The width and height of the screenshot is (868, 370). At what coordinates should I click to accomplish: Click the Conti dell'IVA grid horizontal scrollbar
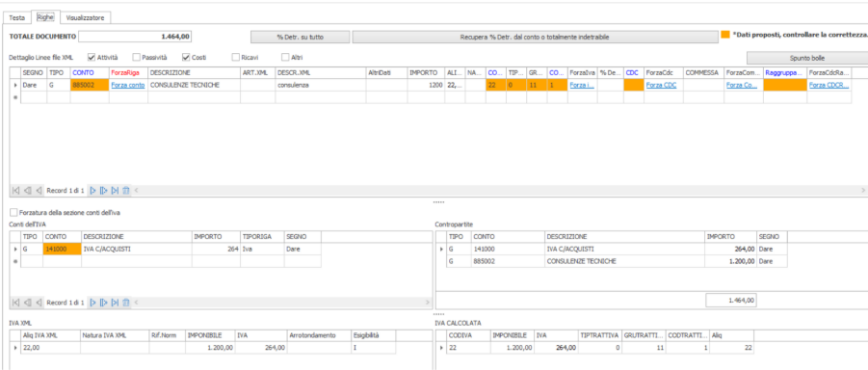pos(281,303)
